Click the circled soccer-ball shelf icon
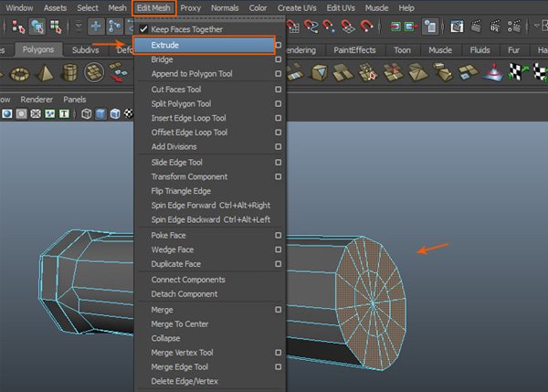The height and width of the screenshot is (392, 548). coord(94,72)
